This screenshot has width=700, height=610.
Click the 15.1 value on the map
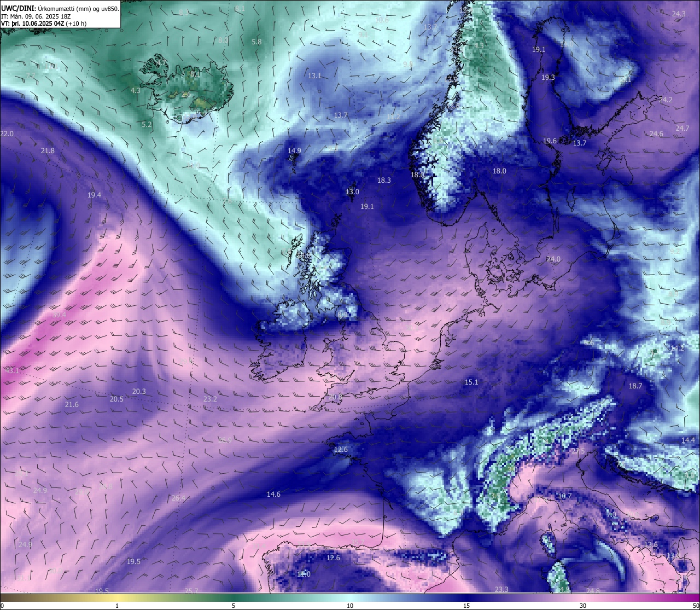pos(471,382)
